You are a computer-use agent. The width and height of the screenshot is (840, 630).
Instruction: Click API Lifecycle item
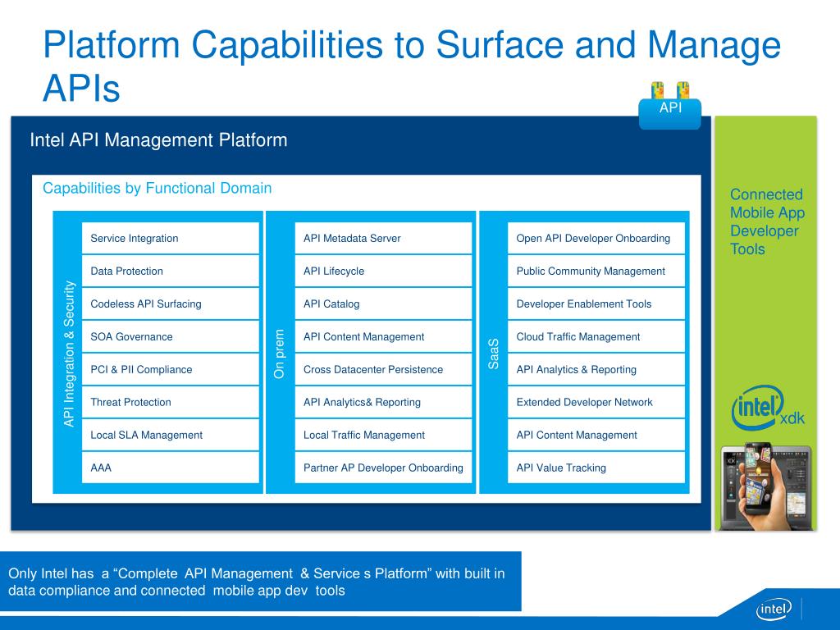(383, 271)
